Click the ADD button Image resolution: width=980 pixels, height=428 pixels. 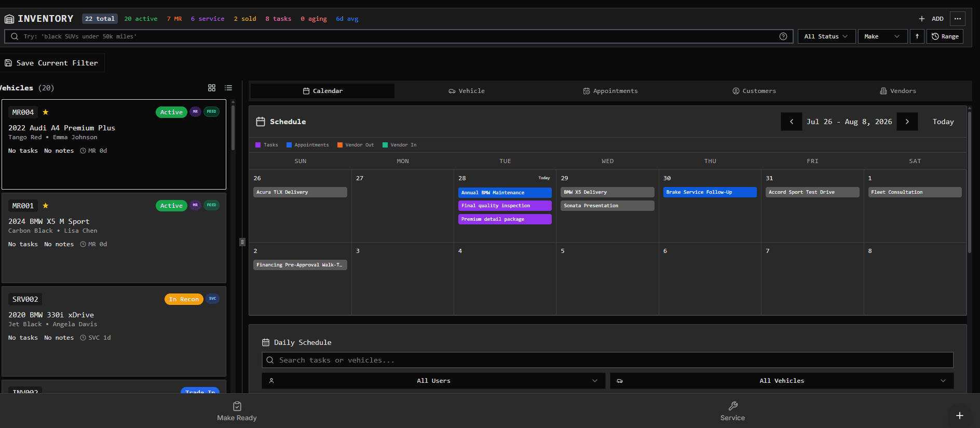(x=931, y=19)
